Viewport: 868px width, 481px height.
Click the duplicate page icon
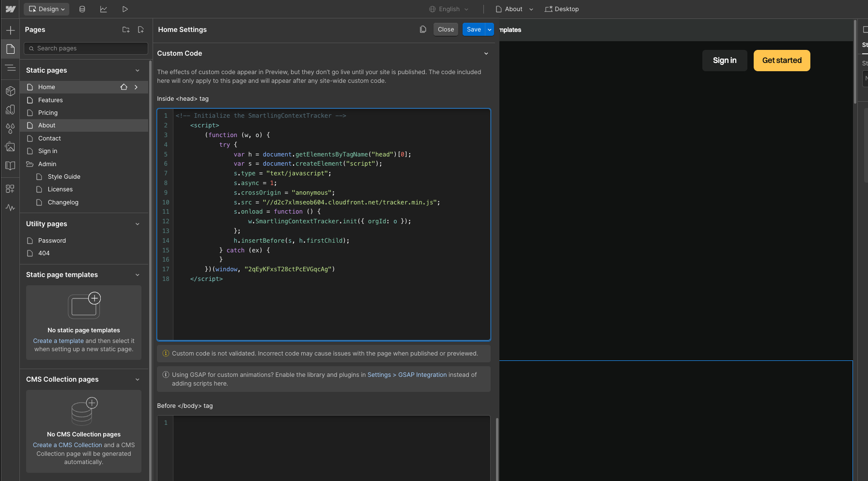tap(423, 30)
